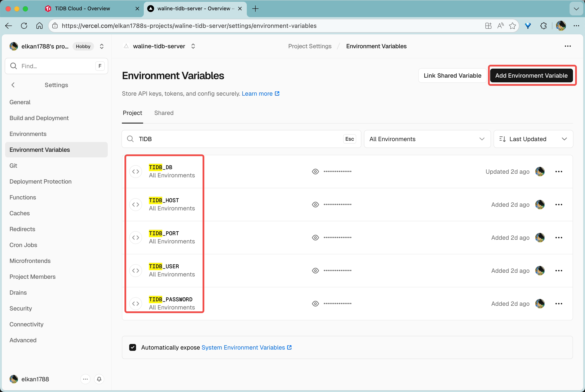Switch to the Shared tab
The width and height of the screenshot is (585, 392).
(164, 113)
